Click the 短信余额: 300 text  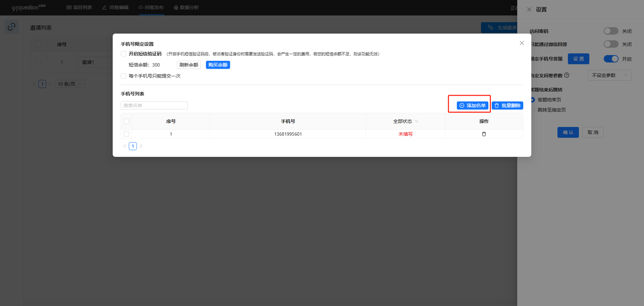click(x=144, y=65)
